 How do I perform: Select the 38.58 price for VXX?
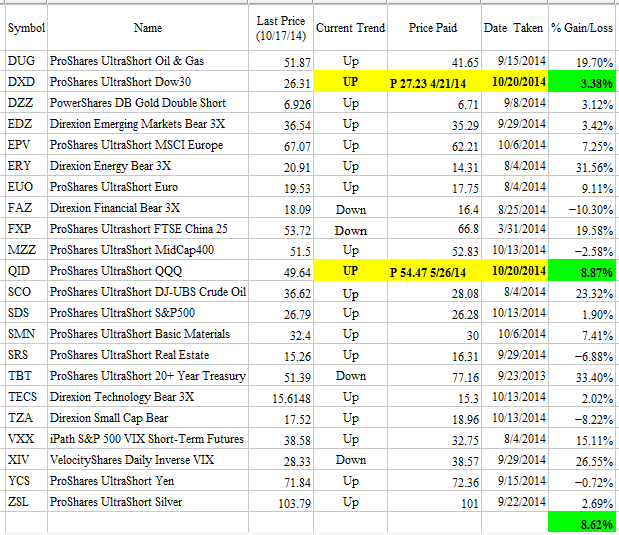(x=281, y=439)
